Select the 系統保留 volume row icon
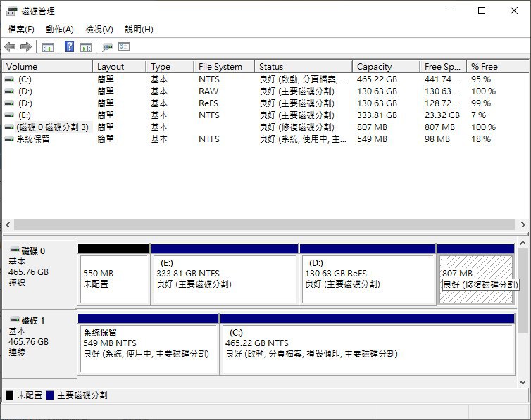 (9, 139)
